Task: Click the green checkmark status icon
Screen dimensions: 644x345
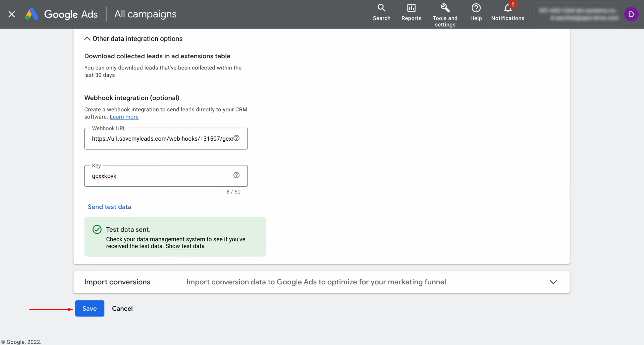Action: point(97,230)
